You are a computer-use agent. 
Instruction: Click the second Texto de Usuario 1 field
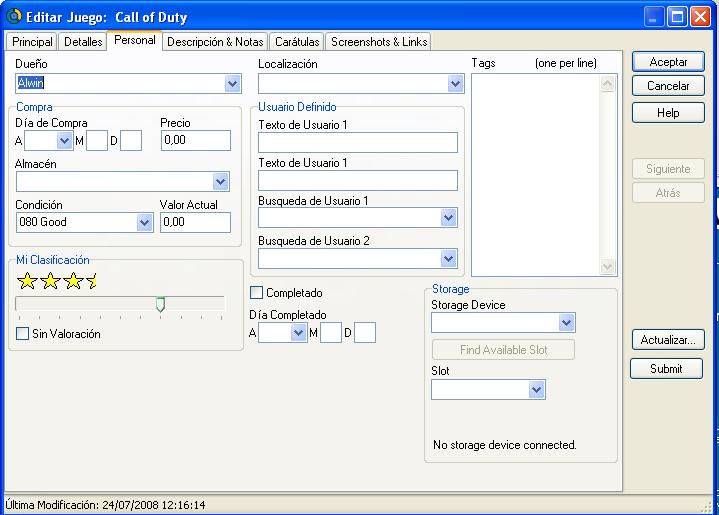coord(358,181)
